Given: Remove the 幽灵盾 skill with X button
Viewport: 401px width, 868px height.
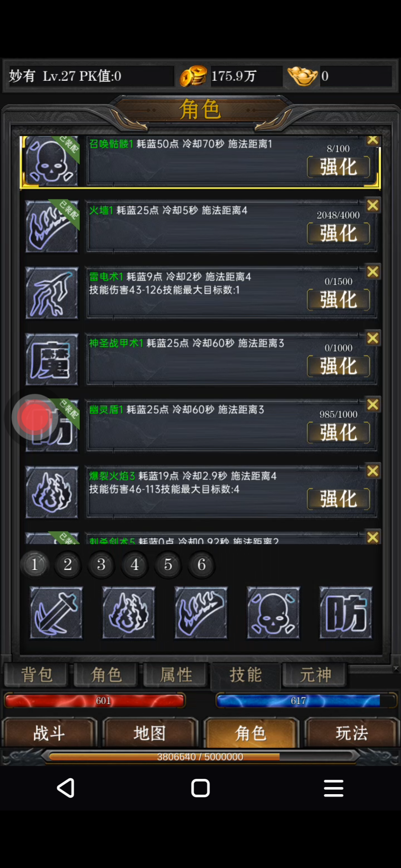Looking at the screenshot, I should pos(373,404).
